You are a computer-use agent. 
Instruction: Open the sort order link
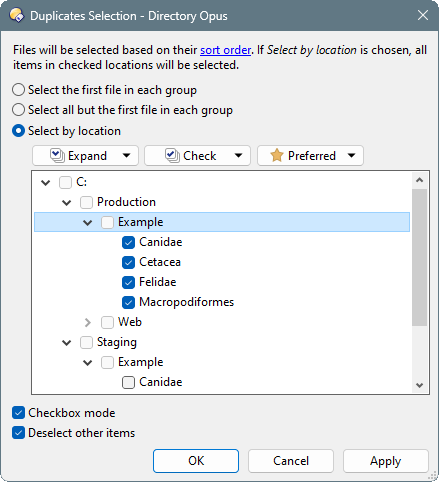coord(225,50)
